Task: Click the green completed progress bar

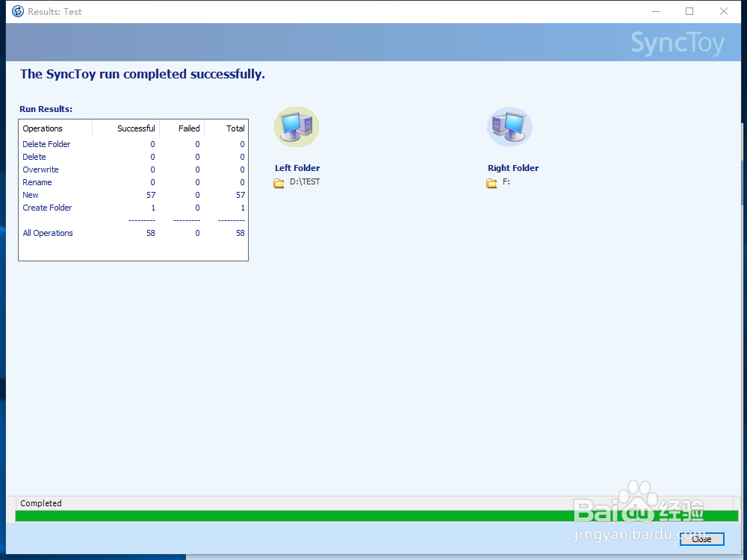Action: click(376, 516)
